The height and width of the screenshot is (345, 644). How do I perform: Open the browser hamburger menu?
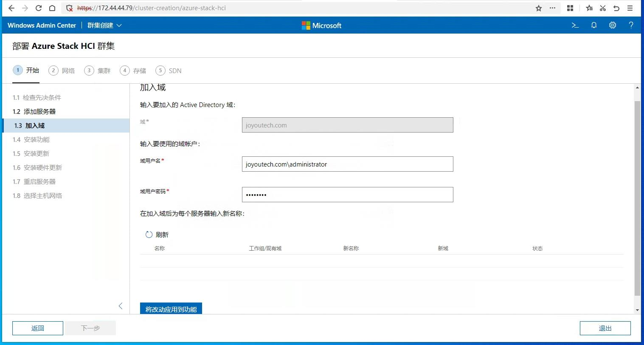tap(630, 8)
